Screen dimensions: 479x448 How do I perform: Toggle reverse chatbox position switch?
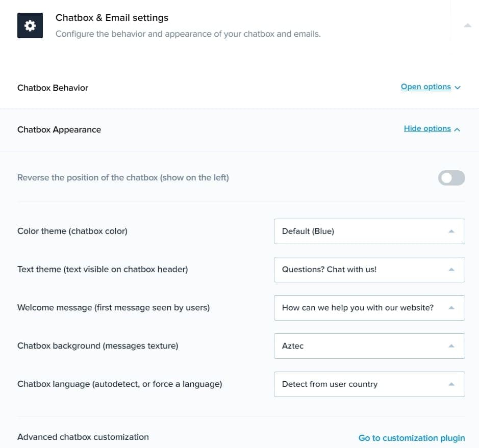click(x=451, y=178)
